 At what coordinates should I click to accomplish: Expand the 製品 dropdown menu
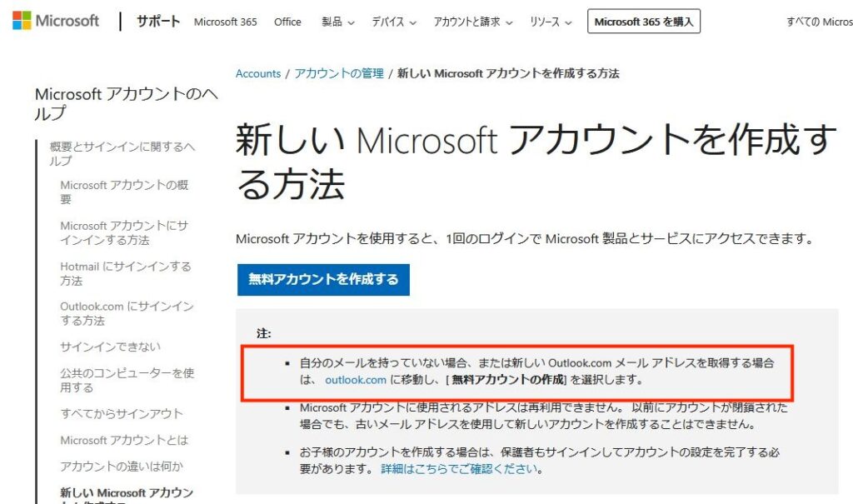coord(338,22)
